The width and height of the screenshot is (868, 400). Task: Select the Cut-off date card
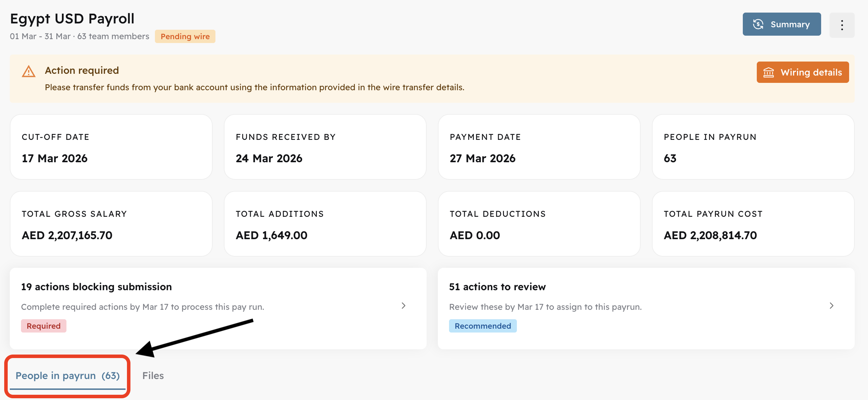click(111, 147)
